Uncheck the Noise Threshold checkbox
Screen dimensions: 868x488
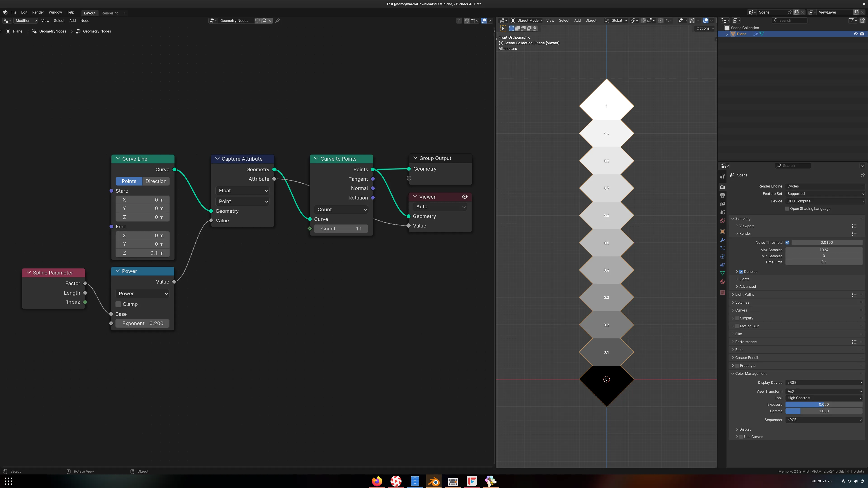tap(788, 242)
